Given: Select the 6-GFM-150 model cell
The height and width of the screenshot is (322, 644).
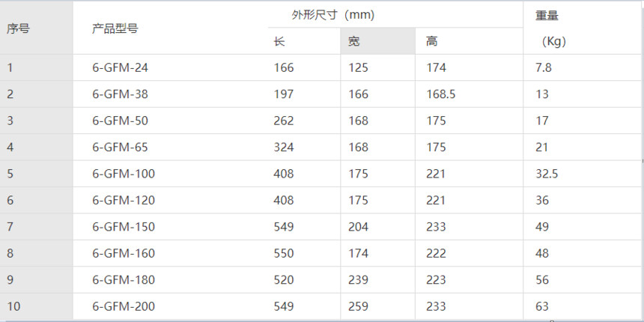Looking at the screenshot, I should (124, 227).
